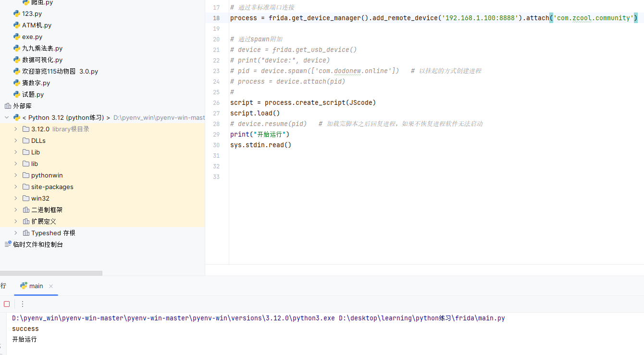Click the Python icon beside exe.py
Image resolution: width=644 pixels, height=355 pixels.
click(x=17, y=37)
